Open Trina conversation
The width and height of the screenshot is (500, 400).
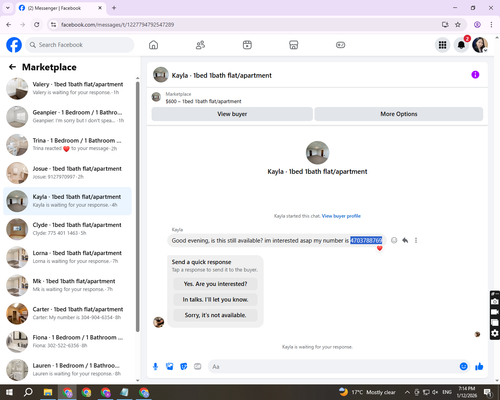click(67, 145)
